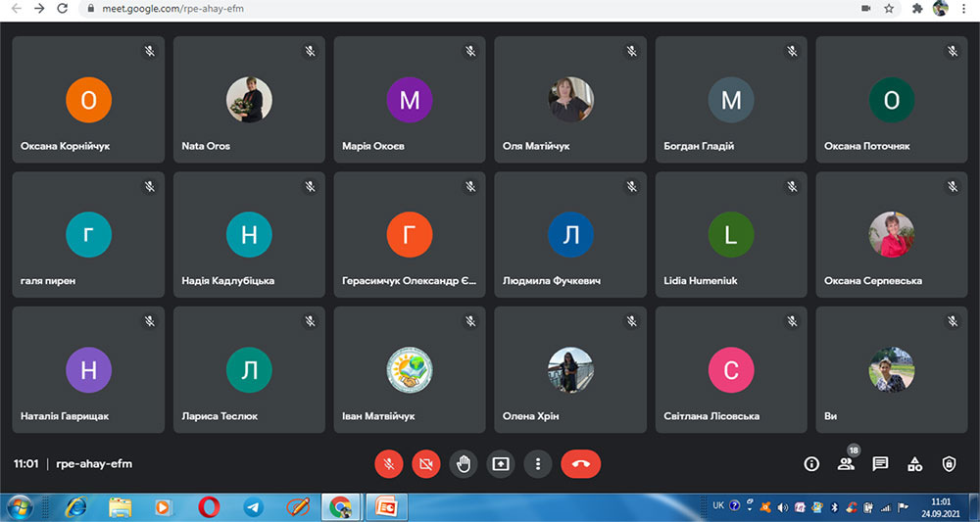Viewport: 980px width, 522px height.
Task: Bookmark this page with the star icon
Action: coord(889,9)
